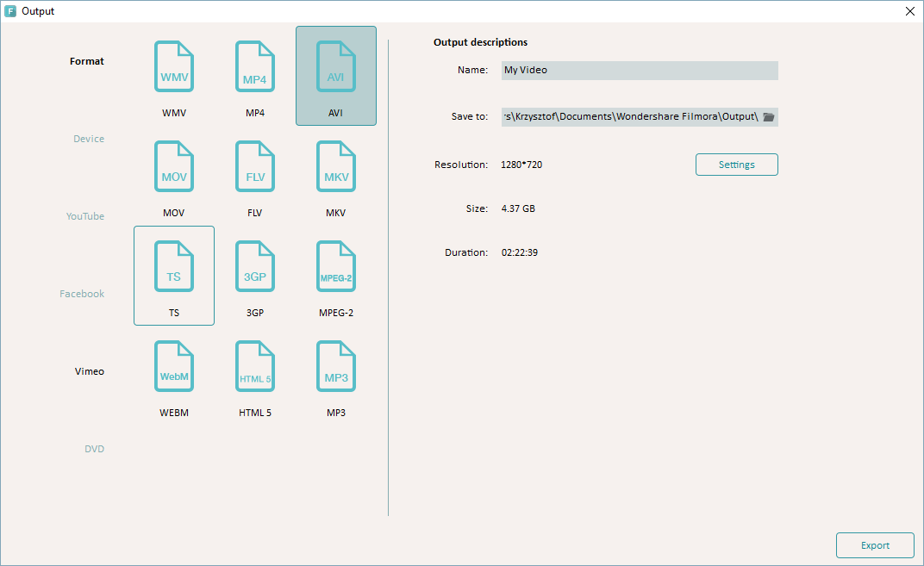Viewport: 924px width, 566px height.
Task: Open the Vimeo export tab
Action: (x=89, y=371)
